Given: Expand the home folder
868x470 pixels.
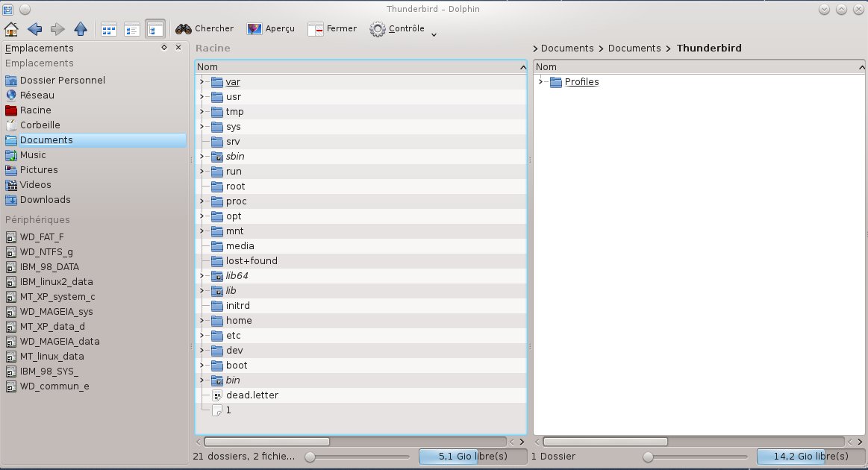Looking at the screenshot, I should tap(202, 321).
